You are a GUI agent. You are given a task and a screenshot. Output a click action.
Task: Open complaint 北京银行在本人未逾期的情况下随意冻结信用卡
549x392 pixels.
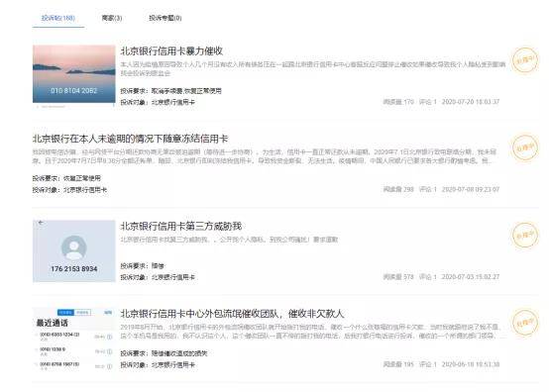(x=130, y=139)
